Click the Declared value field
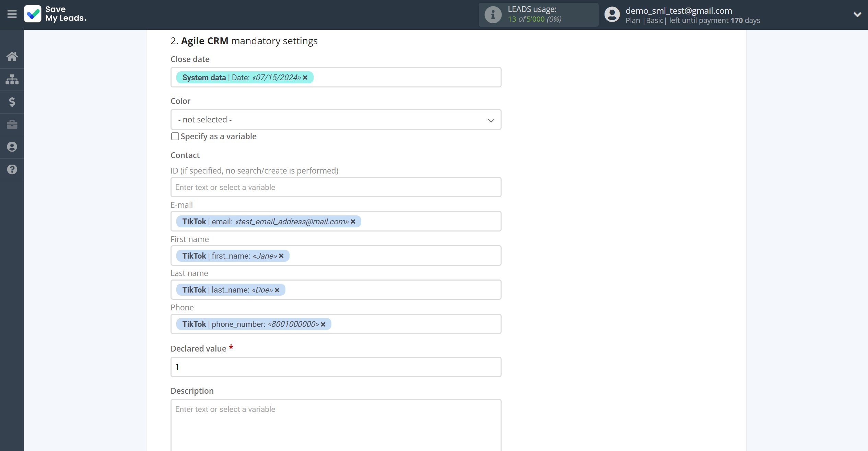868x451 pixels. (x=336, y=367)
